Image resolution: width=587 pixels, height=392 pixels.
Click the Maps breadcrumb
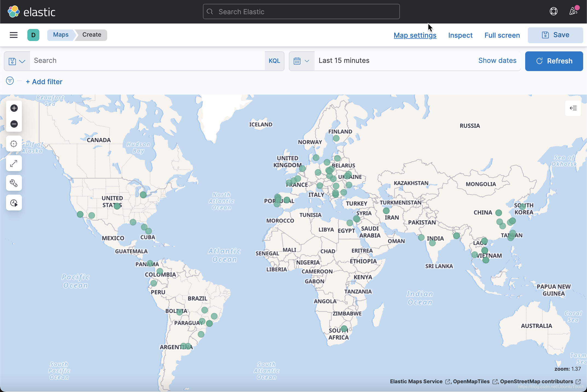tap(61, 35)
